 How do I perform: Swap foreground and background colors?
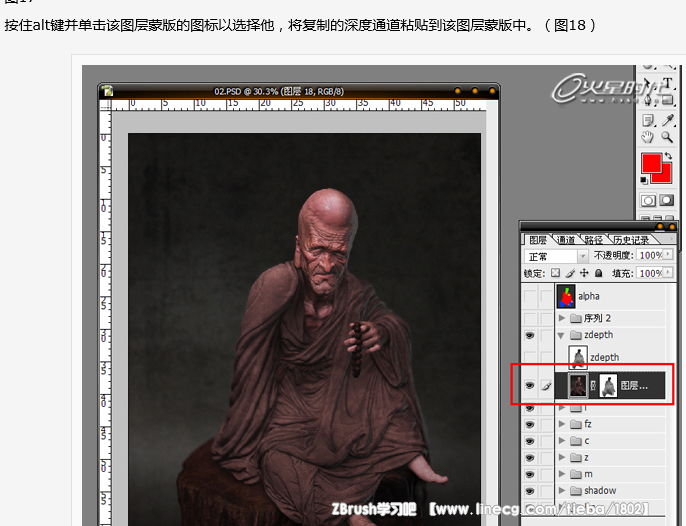point(668,156)
